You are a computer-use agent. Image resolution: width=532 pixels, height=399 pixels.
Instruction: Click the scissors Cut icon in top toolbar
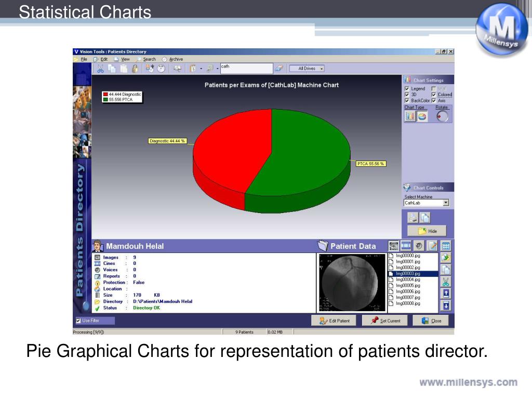point(100,69)
